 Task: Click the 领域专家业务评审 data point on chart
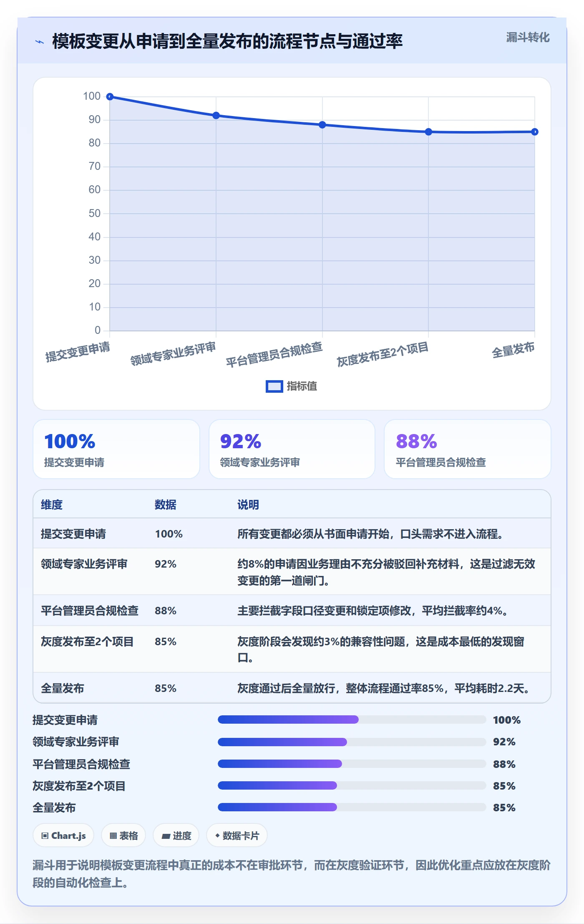[x=216, y=116]
